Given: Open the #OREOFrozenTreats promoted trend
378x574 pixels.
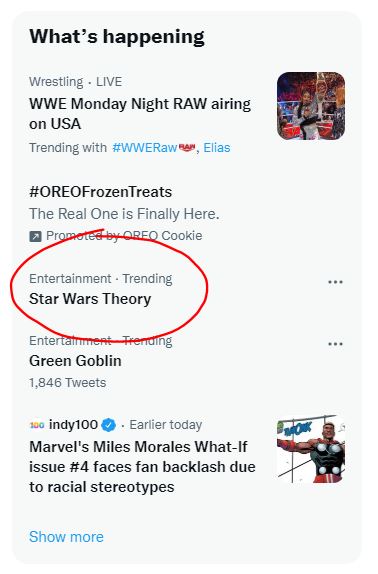Looking at the screenshot, I should [101, 192].
